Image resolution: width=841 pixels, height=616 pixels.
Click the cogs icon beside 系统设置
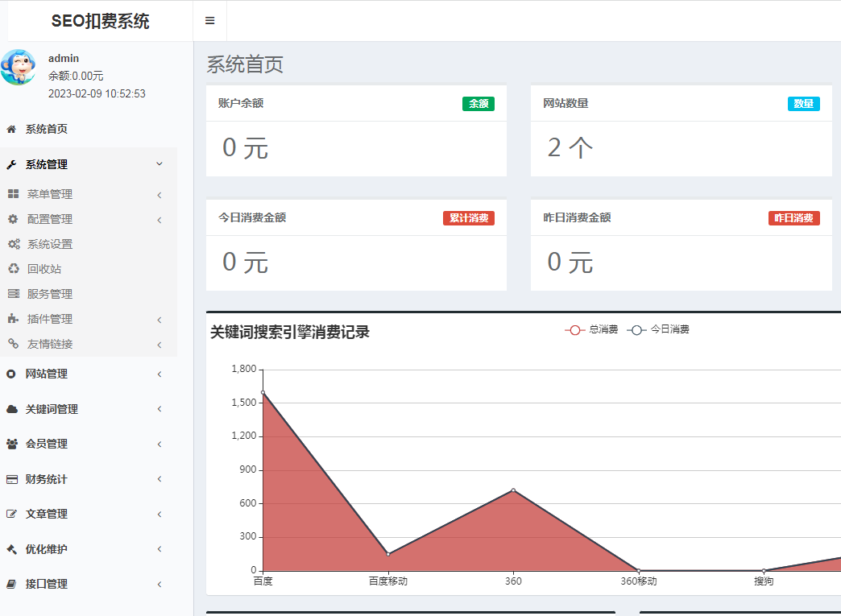click(x=14, y=244)
